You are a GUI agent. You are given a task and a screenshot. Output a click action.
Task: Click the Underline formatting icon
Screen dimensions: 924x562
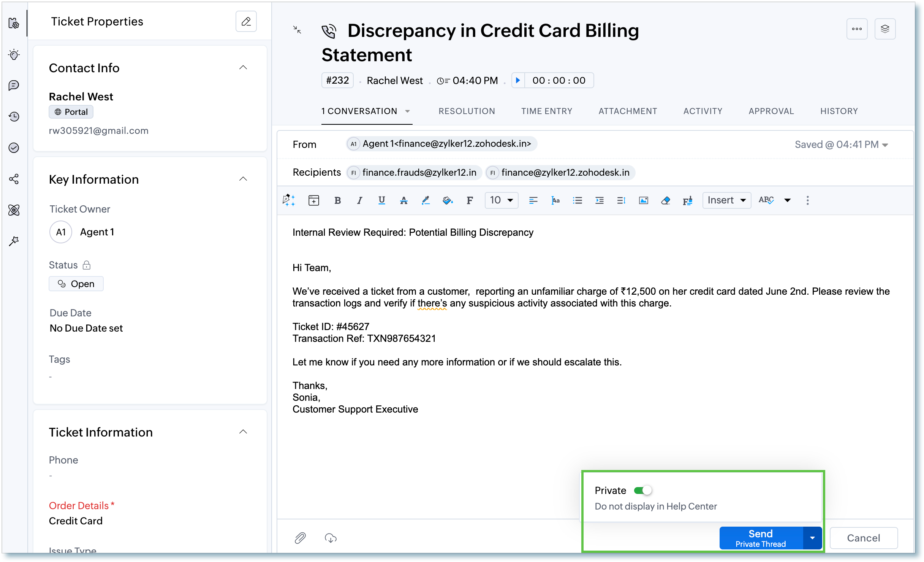pyautogui.click(x=381, y=200)
